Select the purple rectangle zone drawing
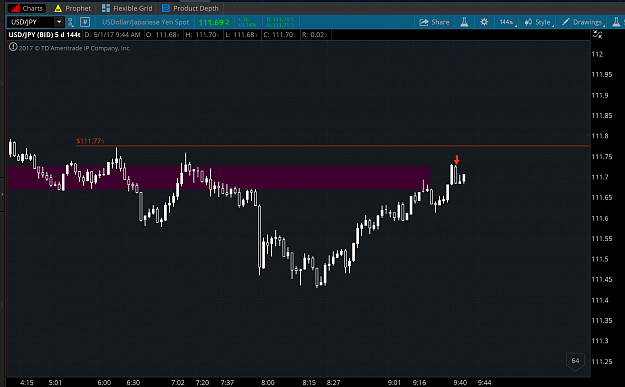The width and height of the screenshot is (625, 387). pos(218,178)
